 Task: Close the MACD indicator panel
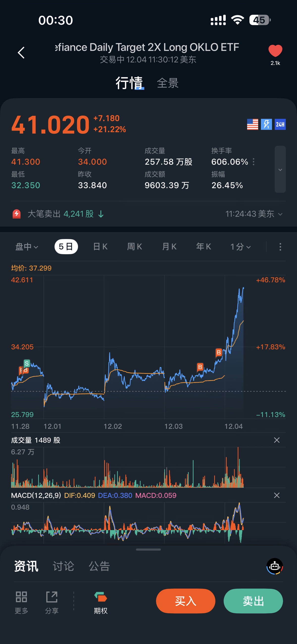[x=276, y=495]
